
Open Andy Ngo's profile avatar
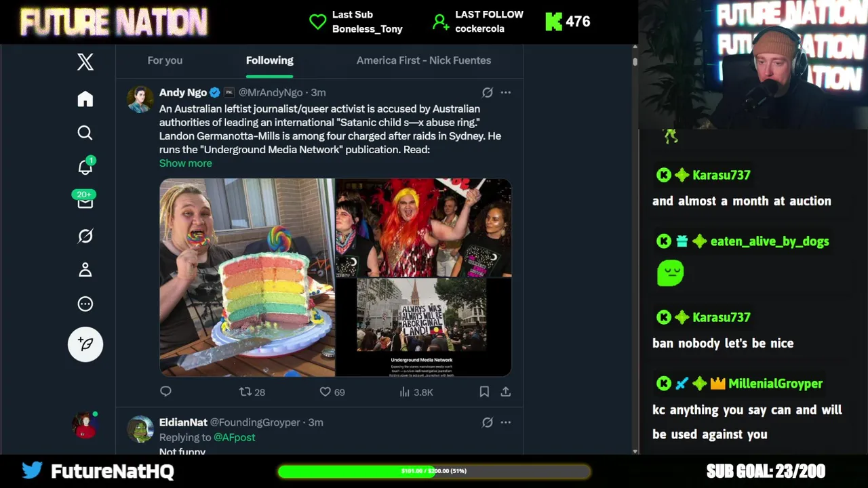[140, 99]
